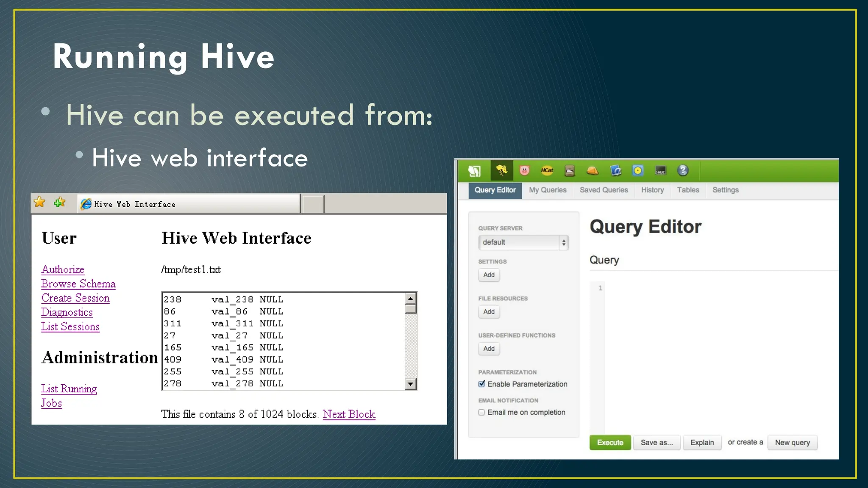Open the Diagnostics link
868x488 pixels.
pyautogui.click(x=67, y=313)
